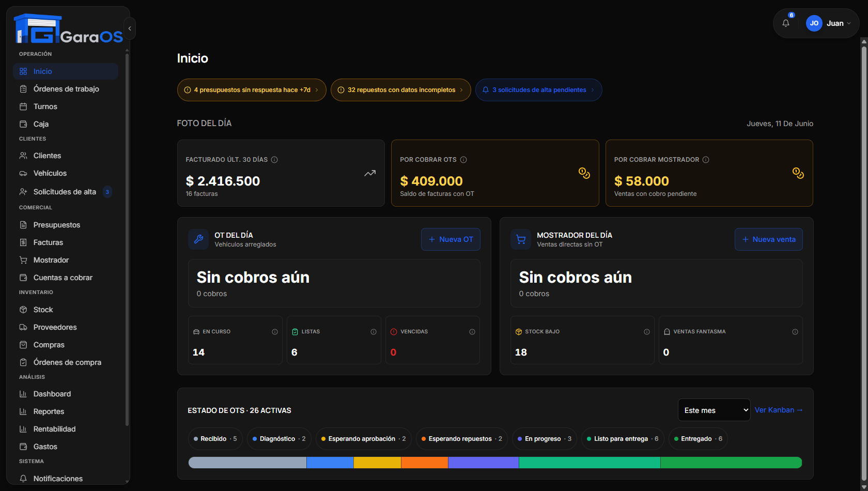This screenshot has width=868, height=491.
Task: Click the info icon in the Stock bajo card
Action: pos(647,332)
